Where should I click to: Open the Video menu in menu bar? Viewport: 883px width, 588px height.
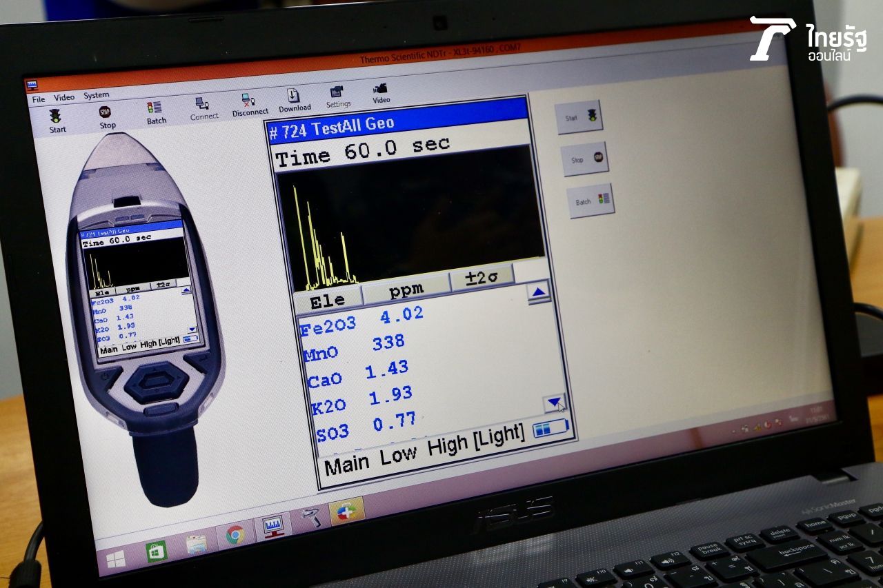point(64,98)
